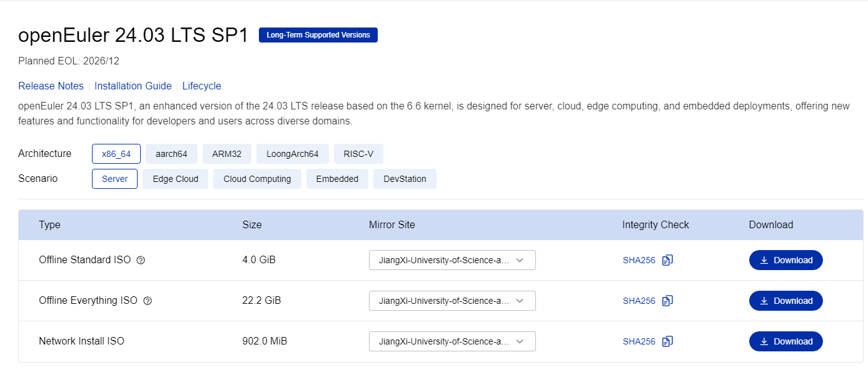868x372 pixels.
Task: Click the Long-Term Supported Versions badge
Action: (x=318, y=35)
